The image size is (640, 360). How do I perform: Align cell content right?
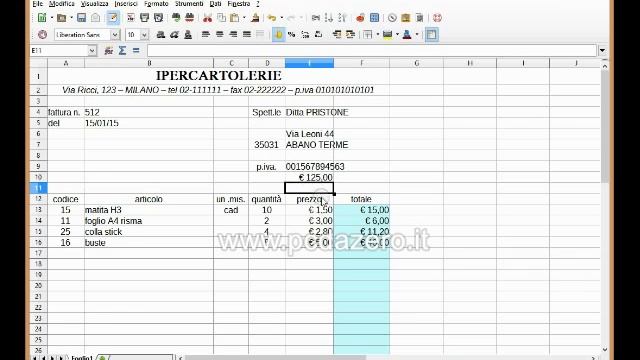point(233,35)
